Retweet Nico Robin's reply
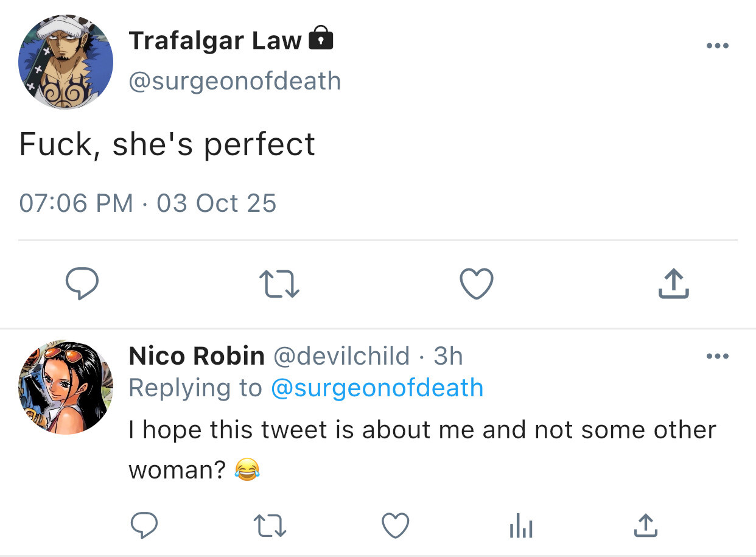The image size is (756, 557). [x=270, y=525]
